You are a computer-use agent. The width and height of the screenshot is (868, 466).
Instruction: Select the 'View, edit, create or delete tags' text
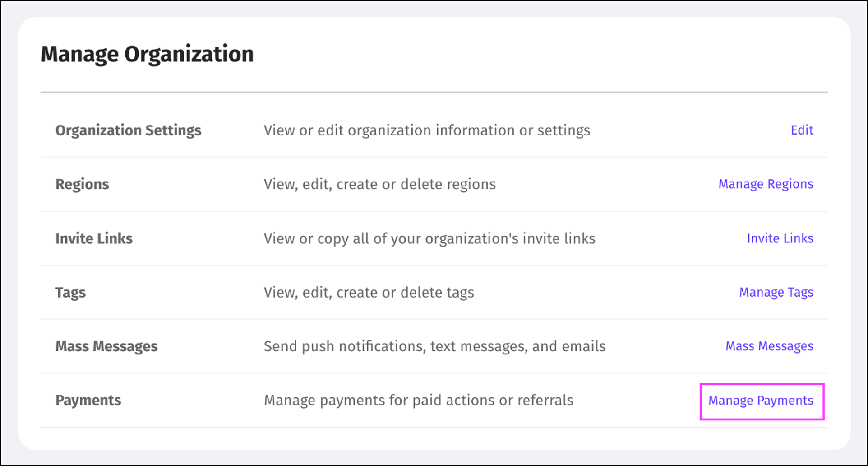[369, 293]
